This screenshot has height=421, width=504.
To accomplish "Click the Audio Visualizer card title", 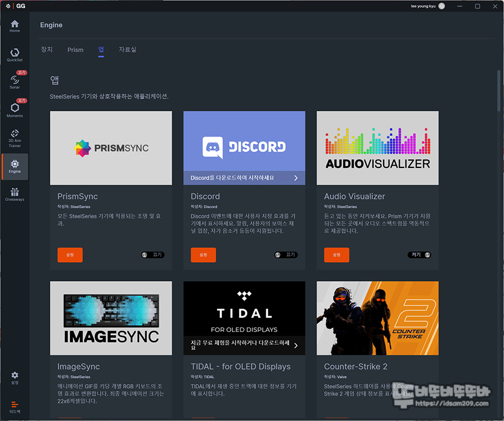I will tap(354, 197).
